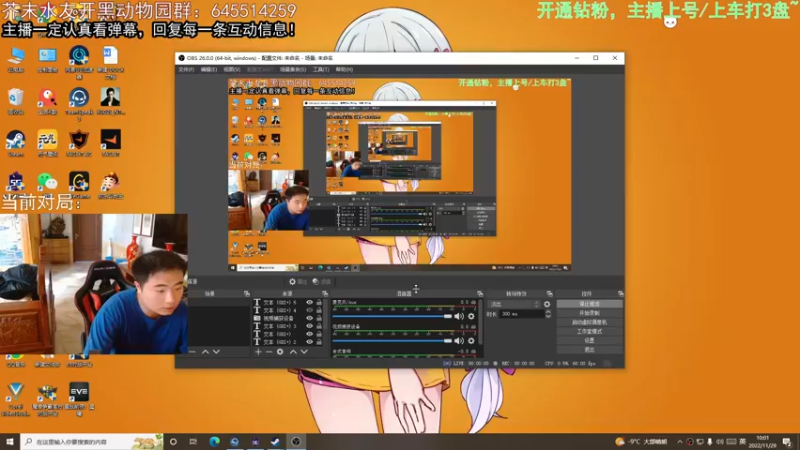800x450 pixels.
Task: Click Start Virtual Camera button
Action: [589, 322]
